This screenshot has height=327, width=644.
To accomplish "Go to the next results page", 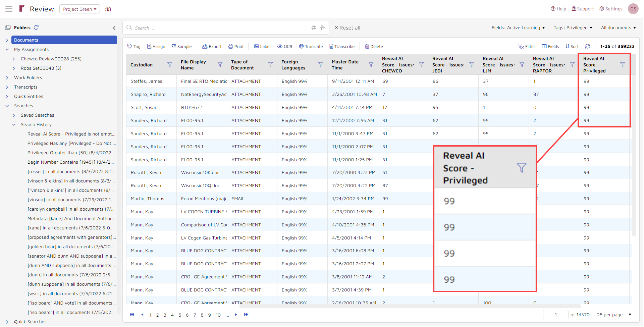I will [x=236, y=315].
